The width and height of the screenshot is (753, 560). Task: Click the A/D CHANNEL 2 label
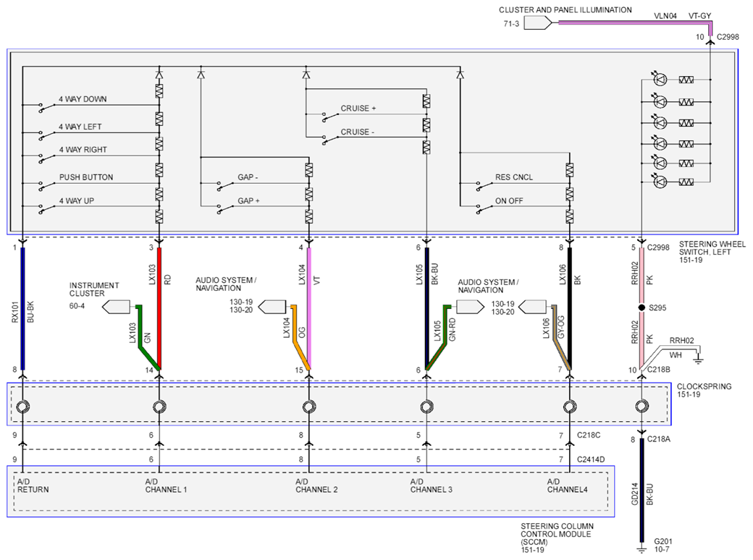tap(316, 485)
